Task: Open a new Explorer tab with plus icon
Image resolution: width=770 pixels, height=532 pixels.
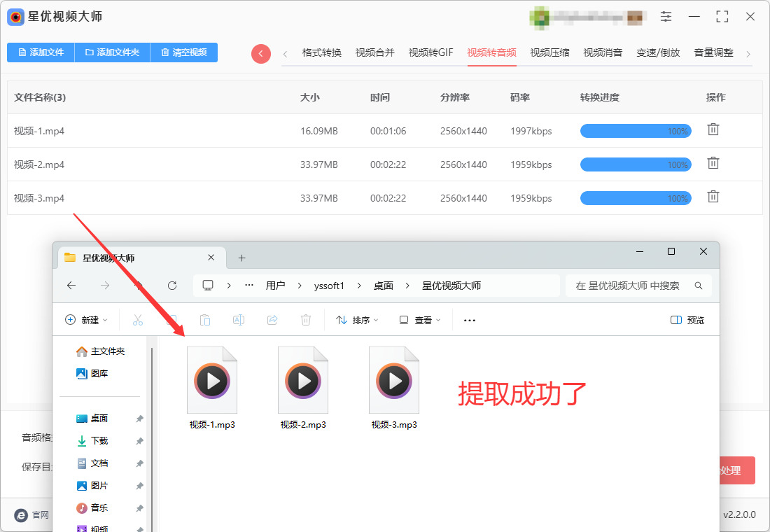Action: pos(241,258)
